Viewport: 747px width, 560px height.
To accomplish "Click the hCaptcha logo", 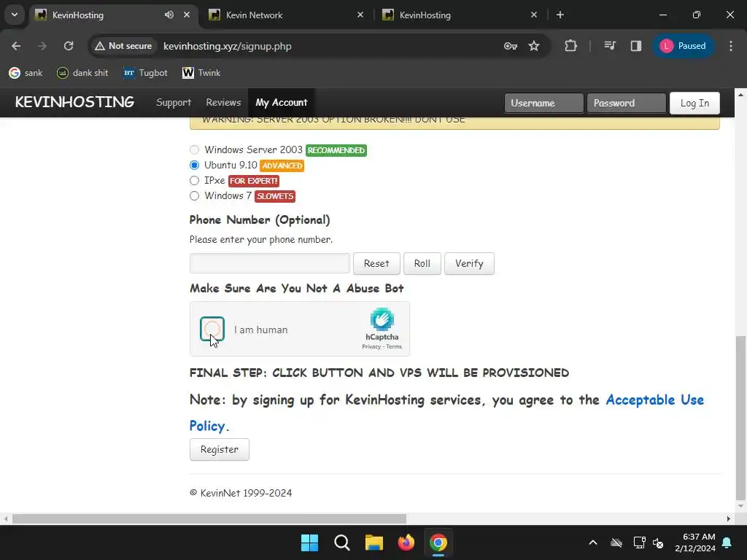I will pyautogui.click(x=382, y=319).
